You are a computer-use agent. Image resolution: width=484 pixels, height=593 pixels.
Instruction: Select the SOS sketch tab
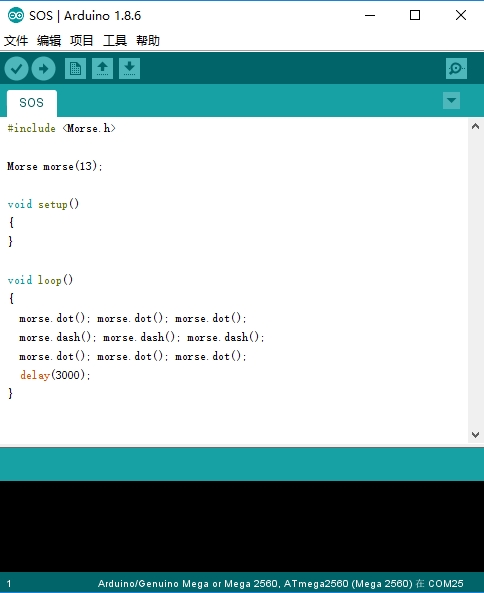point(32,103)
